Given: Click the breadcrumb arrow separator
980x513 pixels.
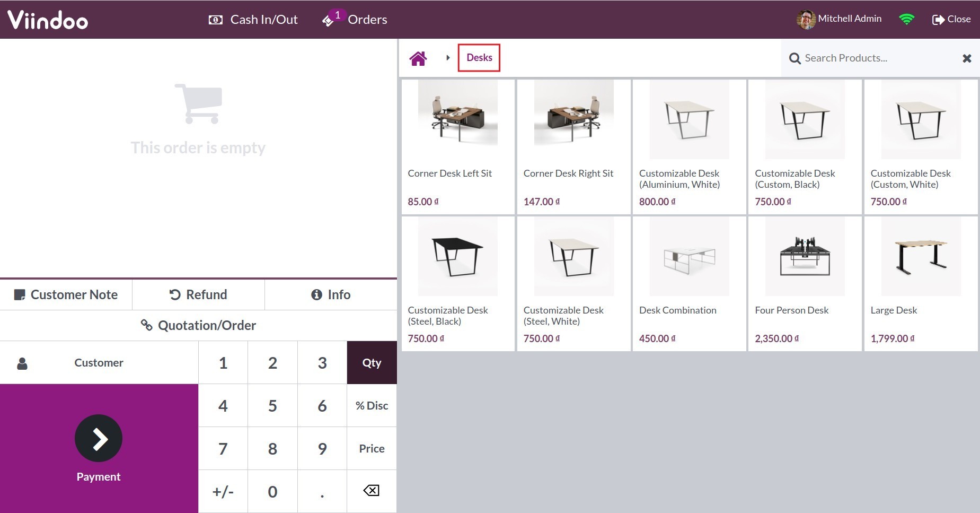Looking at the screenshot, I should (448, 58).
